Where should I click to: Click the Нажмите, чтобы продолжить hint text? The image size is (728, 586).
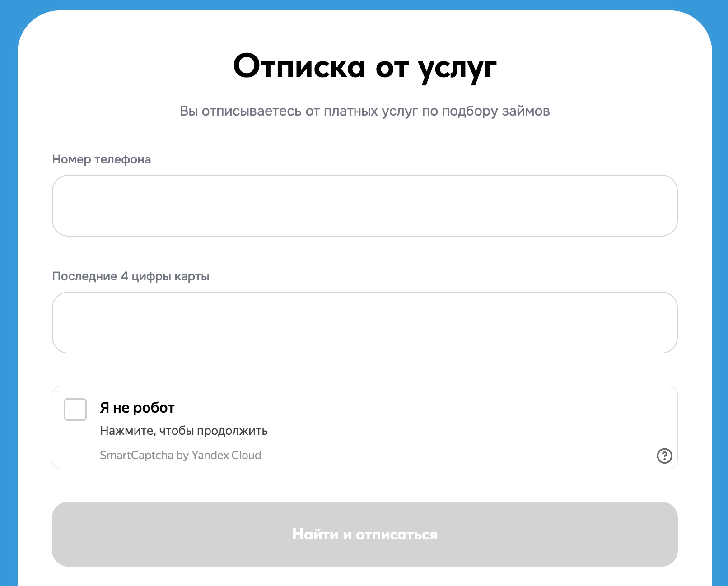coord(184,431)
